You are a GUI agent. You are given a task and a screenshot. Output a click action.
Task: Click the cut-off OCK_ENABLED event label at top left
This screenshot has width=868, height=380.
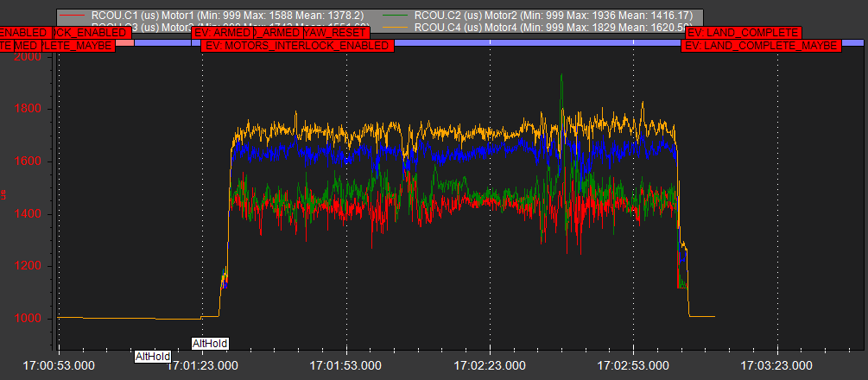click(x=92, y=33)
